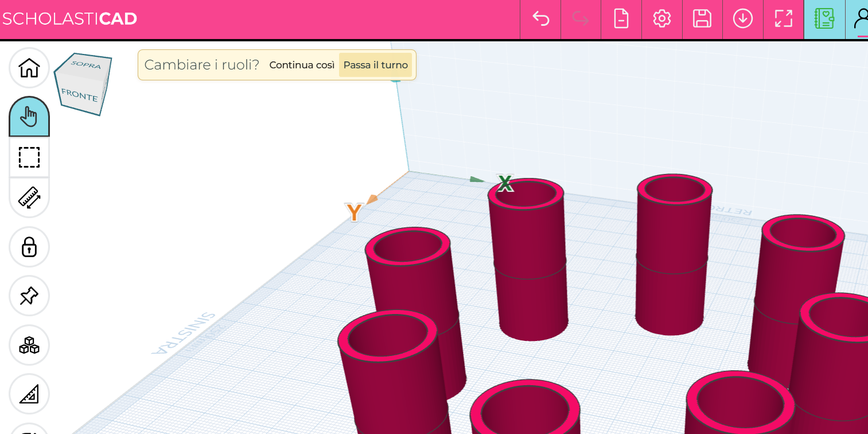
Task: Toggle the padlock lock tool
Action: pyautogui.click(x=29, y=247)
